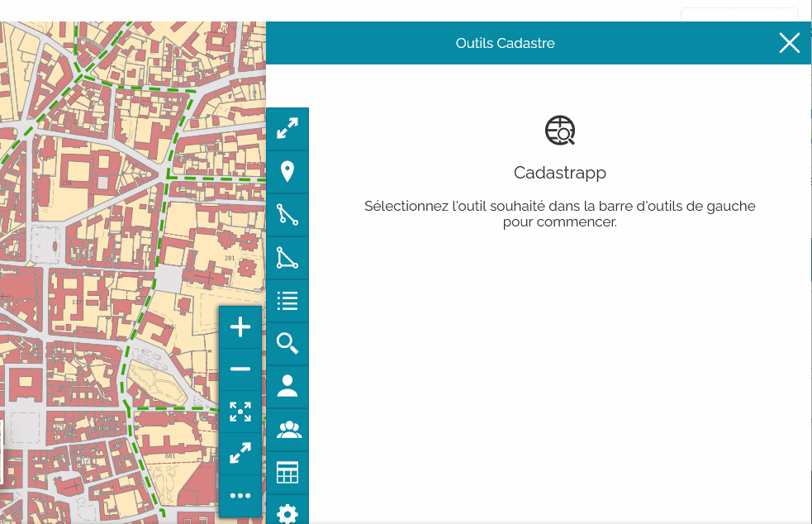Screen dimensions: 812x524
Task: Toggle fullscreen from map controls
Action: 240,454
